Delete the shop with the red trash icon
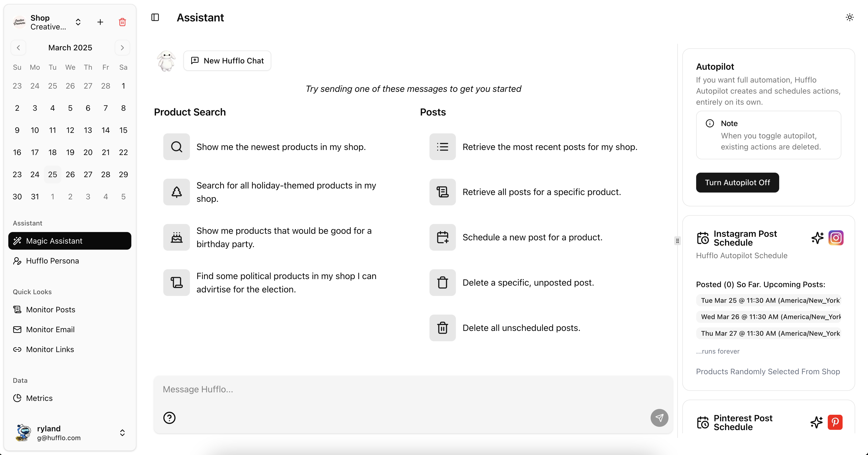Image resolution: width=868 pixels, height=455 pixels. point(122,22)
